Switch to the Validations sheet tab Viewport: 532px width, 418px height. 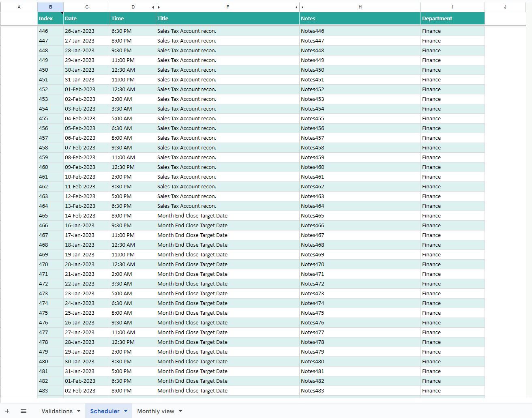(57, 411)
